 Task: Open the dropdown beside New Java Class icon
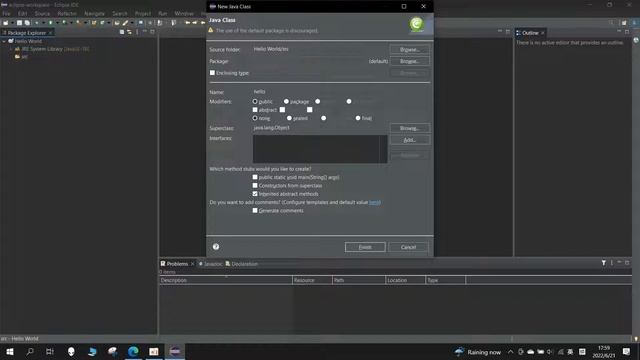[109, 23]
